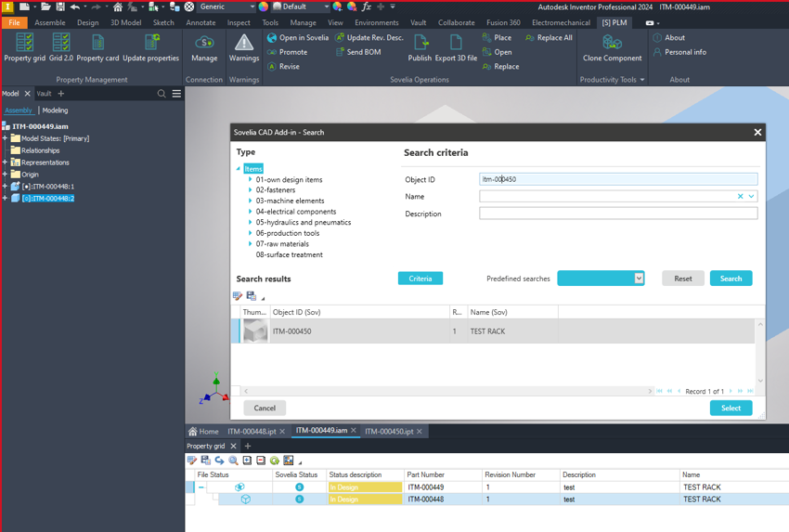Screen dimensions: 789x532
Task: Switch to the Modeling browser view
Action: 55,110
